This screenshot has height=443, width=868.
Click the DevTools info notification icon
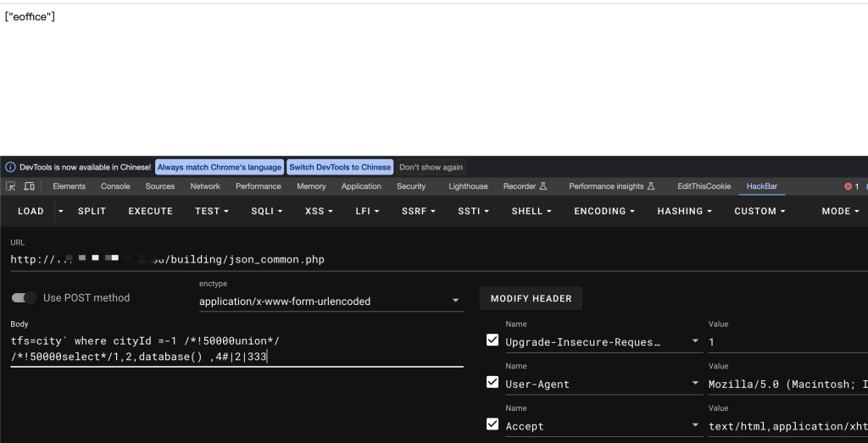(x=10, y=167)
